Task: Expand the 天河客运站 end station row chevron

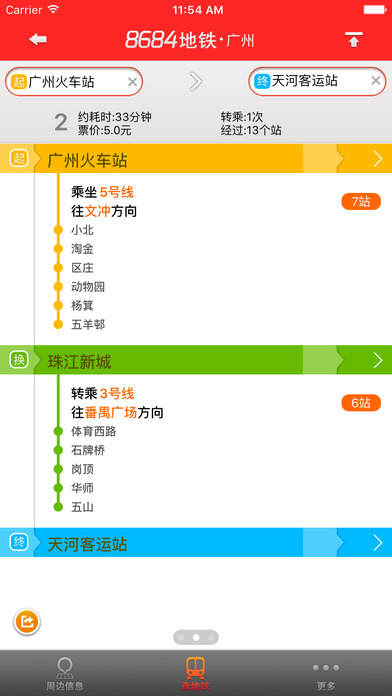Action: click(x=377, y=542)
